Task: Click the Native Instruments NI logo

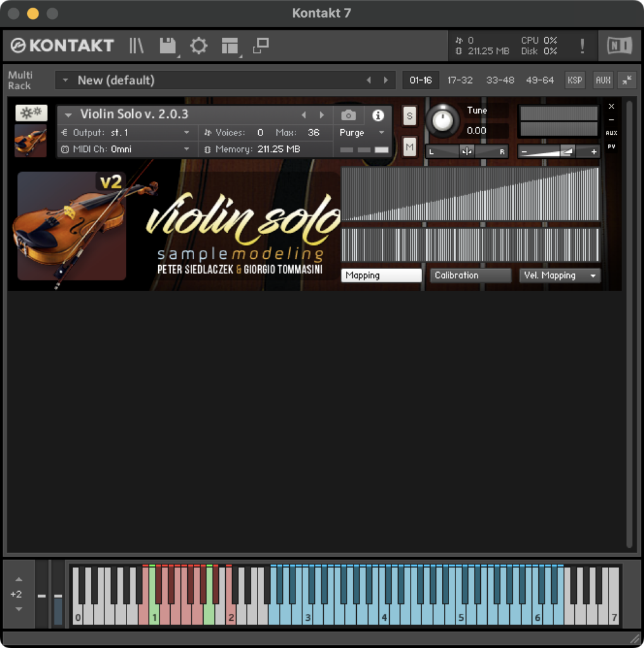Action: (x=619, y=46)
